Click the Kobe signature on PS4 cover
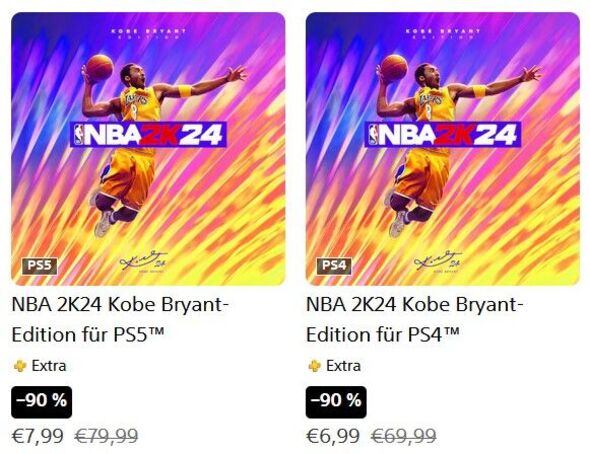 tap(438, 261)
